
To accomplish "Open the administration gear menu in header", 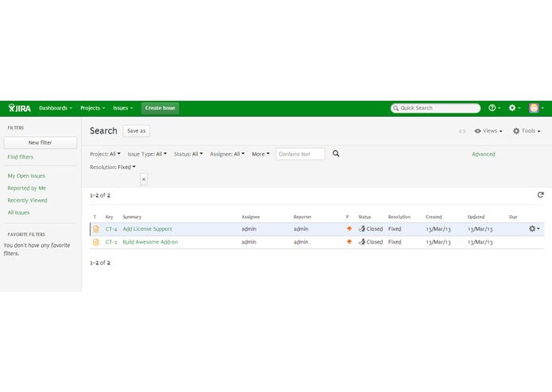I will tap(515, 108).
